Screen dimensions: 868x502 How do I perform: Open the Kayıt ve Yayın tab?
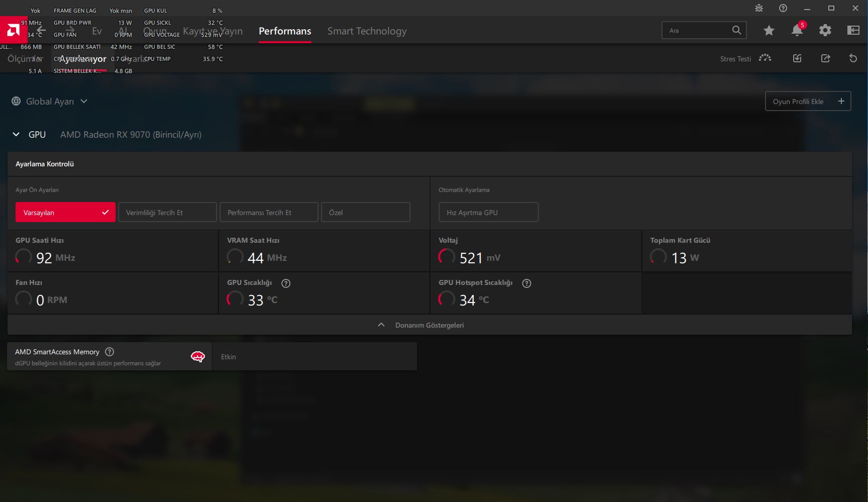(212, 31)
